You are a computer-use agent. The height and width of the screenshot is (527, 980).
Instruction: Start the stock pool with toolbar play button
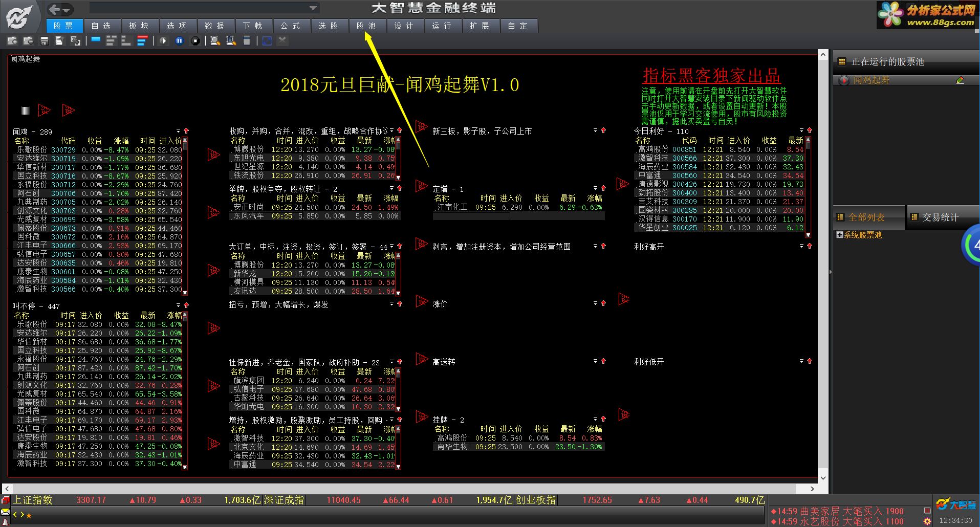[x=163, y=41]
